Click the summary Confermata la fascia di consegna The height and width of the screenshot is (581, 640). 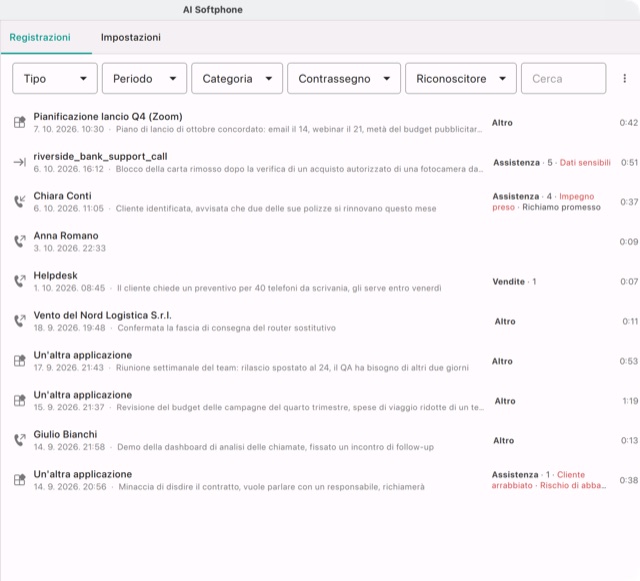[x=227, y=328]
